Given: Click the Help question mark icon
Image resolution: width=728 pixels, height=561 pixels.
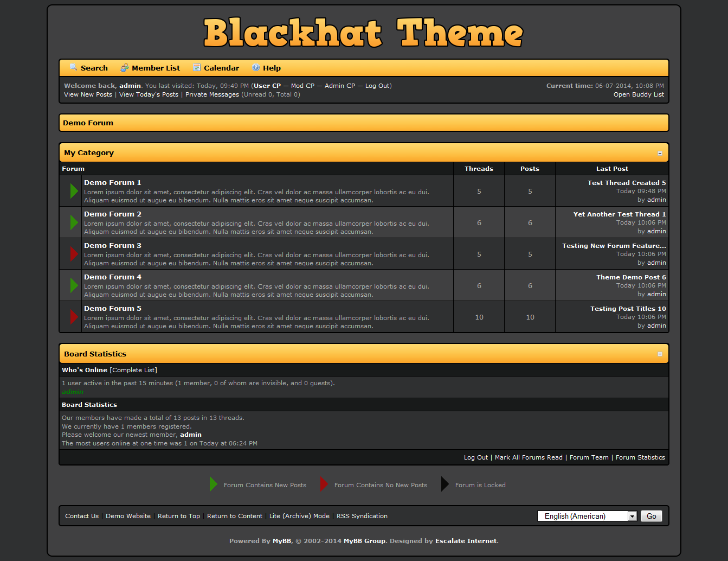Looking at the screenshot, I should [256, 68].
